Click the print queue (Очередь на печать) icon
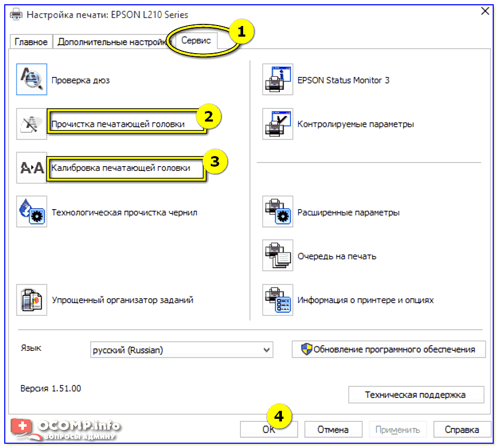This screenshot has height=448, width=498. coord(278,255)
